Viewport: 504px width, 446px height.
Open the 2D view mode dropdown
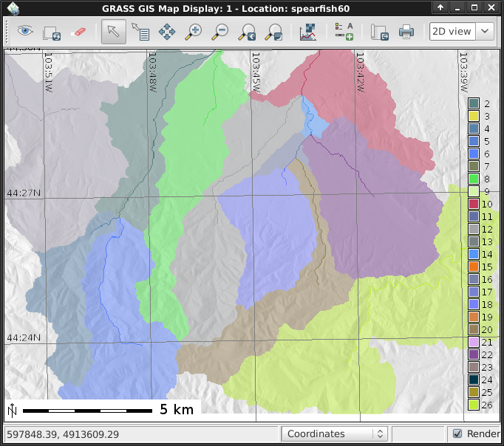point(462,32)
